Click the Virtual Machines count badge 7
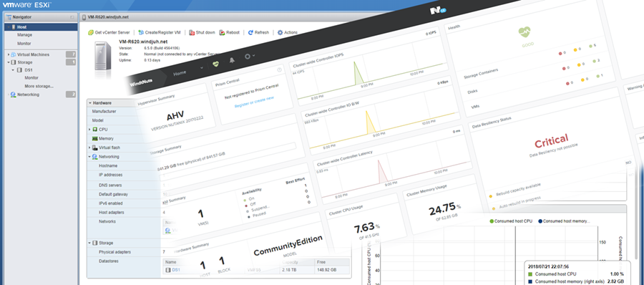 [x=71, y=54]
